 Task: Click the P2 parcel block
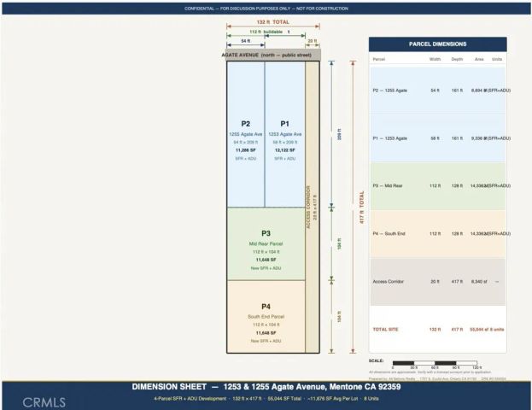[246, 134]
